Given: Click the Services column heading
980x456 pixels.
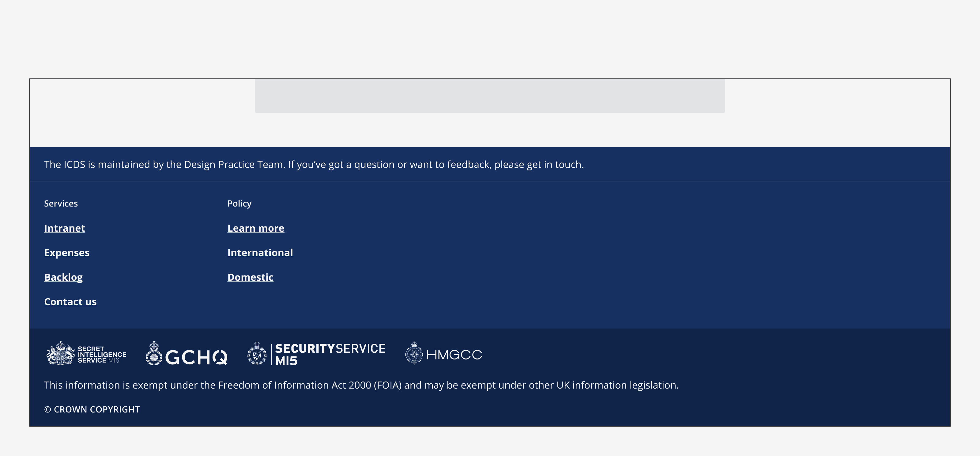Looking at the screenshot, I should click(61, 203).
